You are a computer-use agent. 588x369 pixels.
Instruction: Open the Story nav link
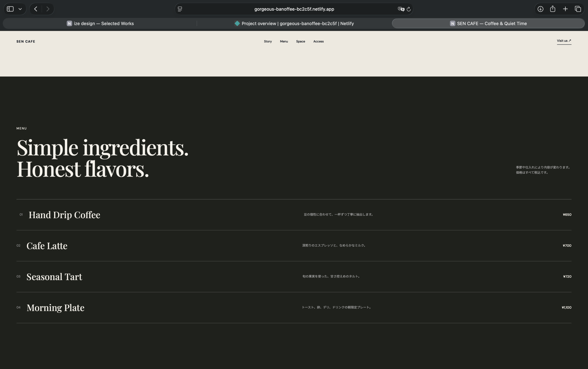268,42
